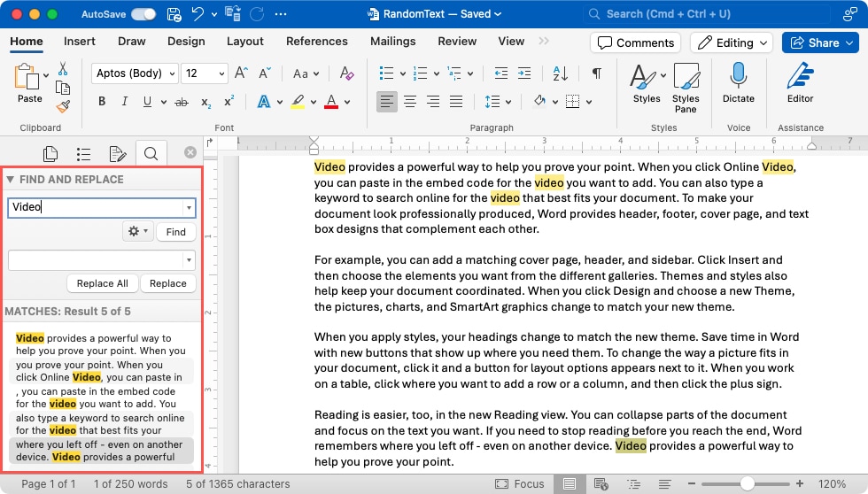
Task: Click the title bar search field
Action: point(707,14)
